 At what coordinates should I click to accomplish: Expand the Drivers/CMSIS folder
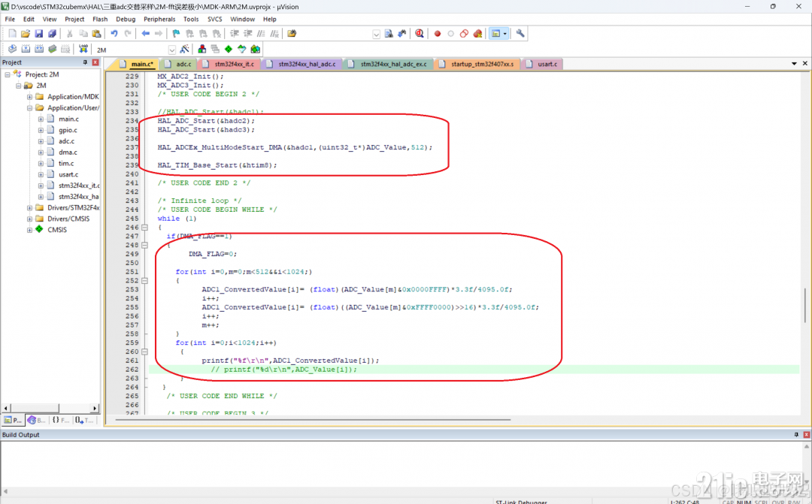[x=29, y=219]
